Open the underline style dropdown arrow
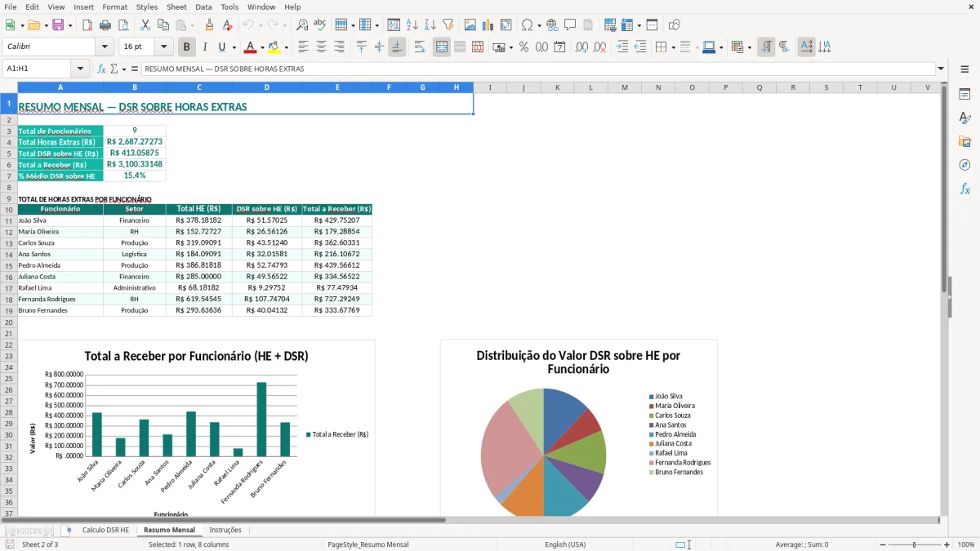Image resolution: width=980 pixels, height=551 pixels. pos(234,47)
